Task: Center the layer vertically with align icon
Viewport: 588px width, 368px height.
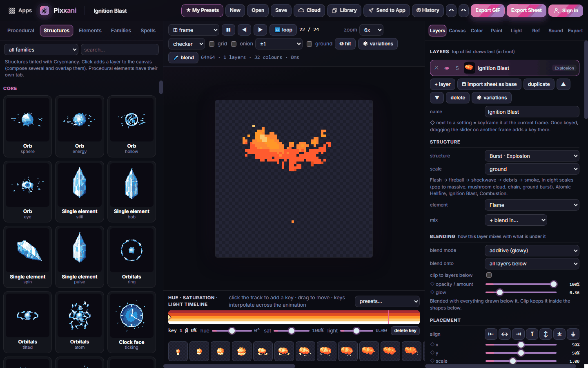Action: 546,334
